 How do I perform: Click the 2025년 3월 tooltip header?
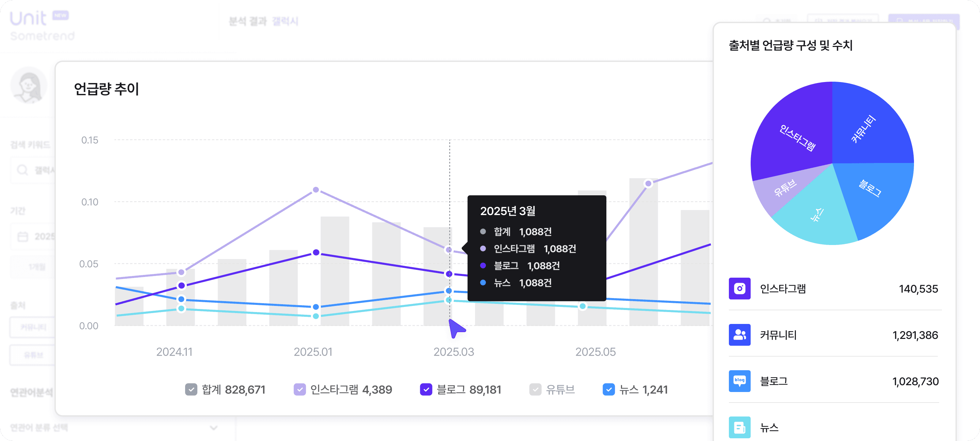(x=507, y=211)
